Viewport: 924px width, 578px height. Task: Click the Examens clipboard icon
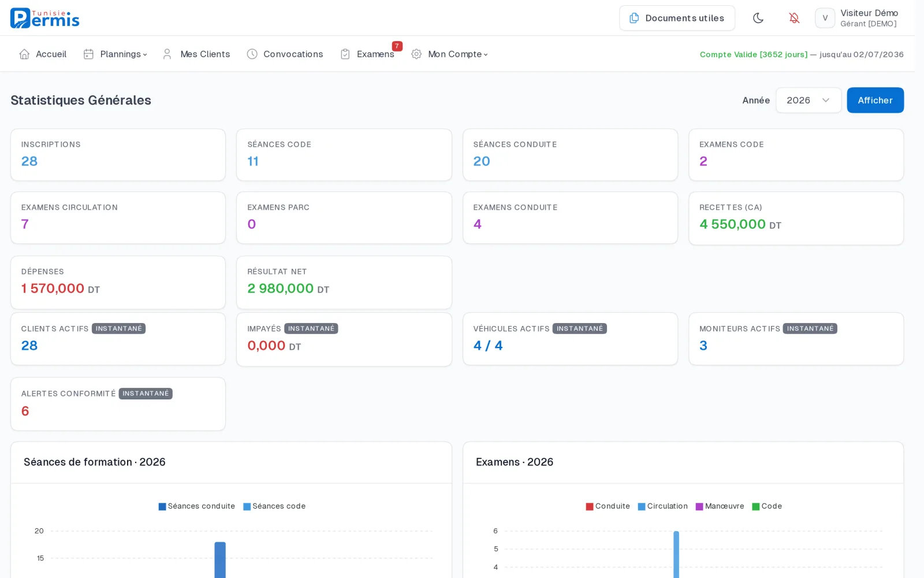pyautogui.click(x=345, y=54)
